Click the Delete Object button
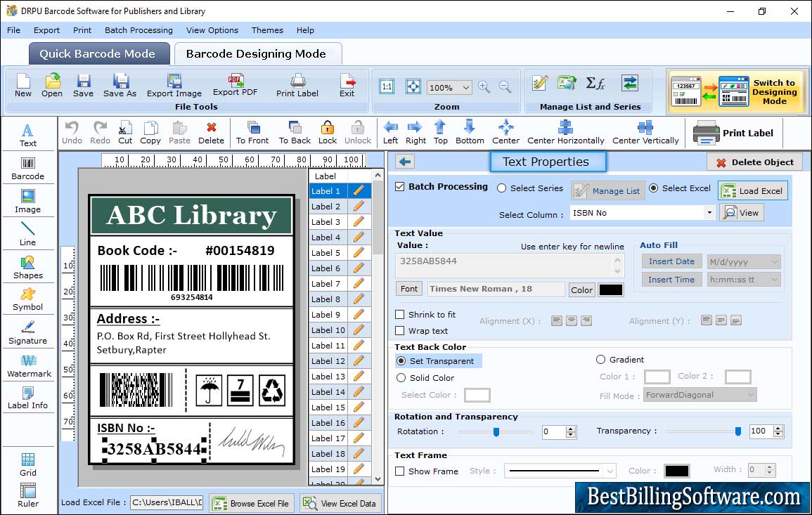812x515 pixels. (754, 162)
